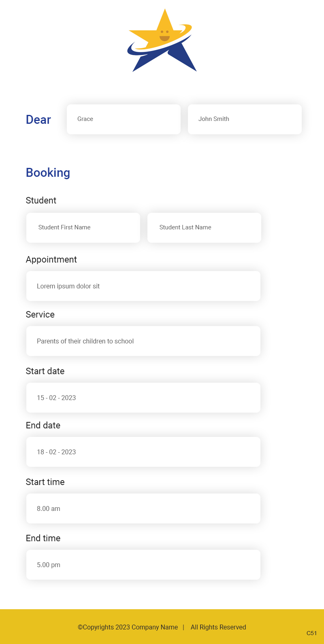The width and height of the screenshot is (324, 644).
Task: Open the Start date field 15 - 02 - 2023
Action: [143, 398]
